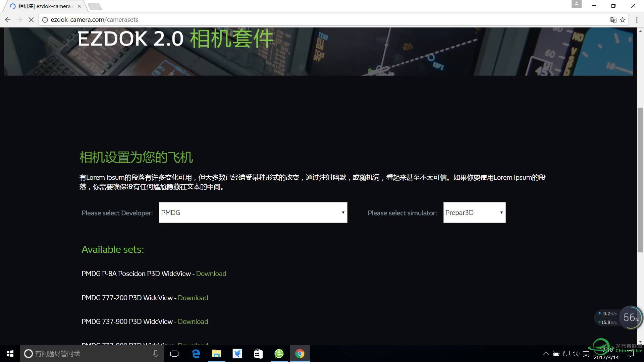Click the browser back arrow

point(8,20)
